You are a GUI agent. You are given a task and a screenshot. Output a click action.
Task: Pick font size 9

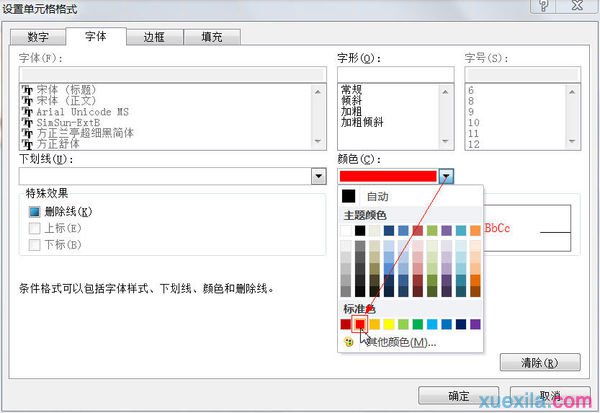pos(471,112)
